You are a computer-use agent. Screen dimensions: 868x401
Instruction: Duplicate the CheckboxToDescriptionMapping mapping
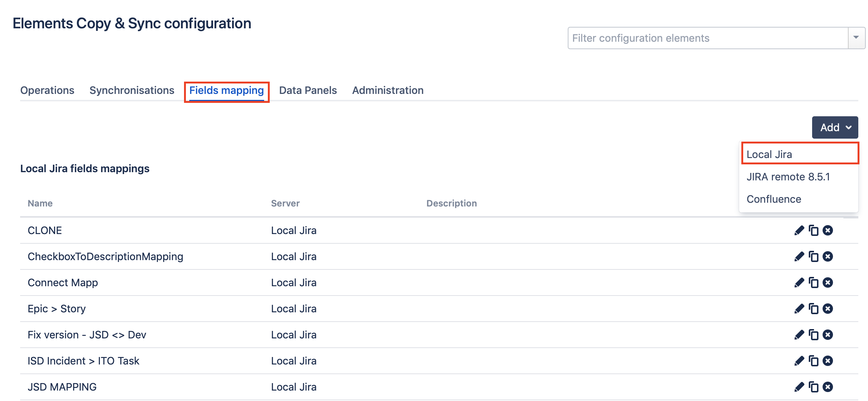(814, 257)
